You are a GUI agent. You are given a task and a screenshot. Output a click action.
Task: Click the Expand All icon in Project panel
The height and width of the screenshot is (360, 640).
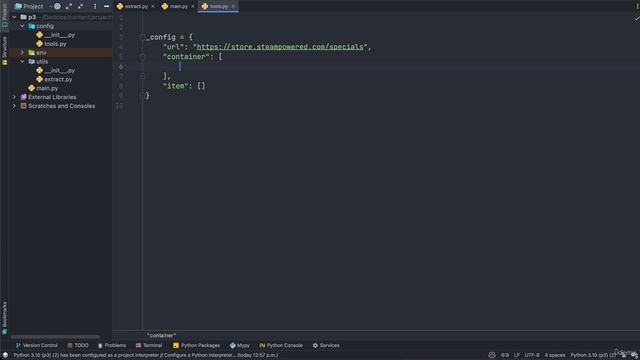(69, 6)
